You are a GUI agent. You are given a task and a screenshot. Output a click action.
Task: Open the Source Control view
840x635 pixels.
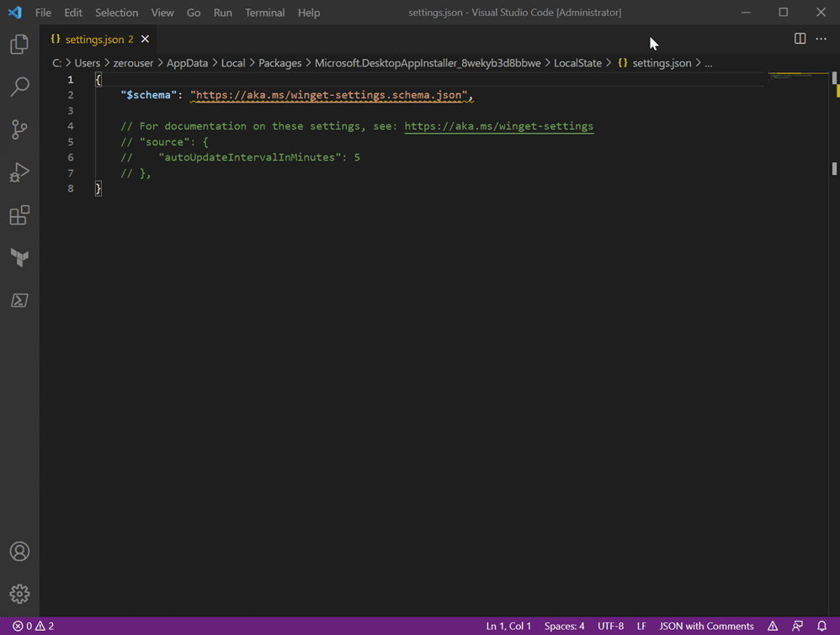click(x=19, y=130)
